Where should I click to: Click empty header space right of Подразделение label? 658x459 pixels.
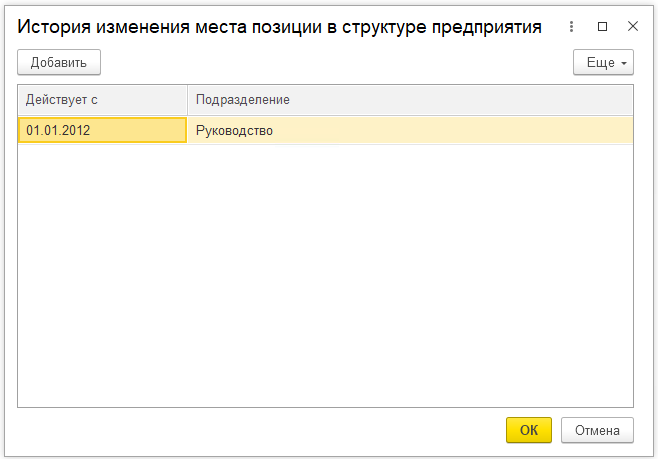click(x=460, y=100)
